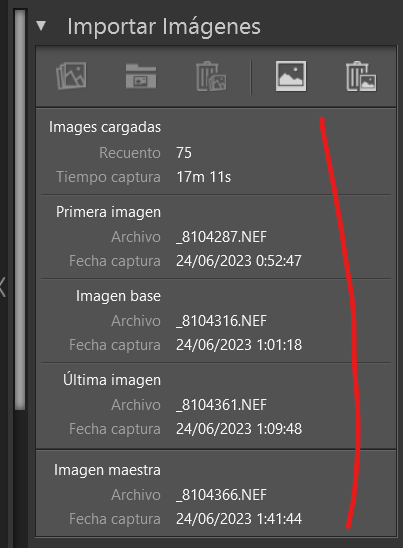Viewport: 403px width, 548px height.
Task: Click the Importar Imágenes panel title
Action: tap(164, 27)
